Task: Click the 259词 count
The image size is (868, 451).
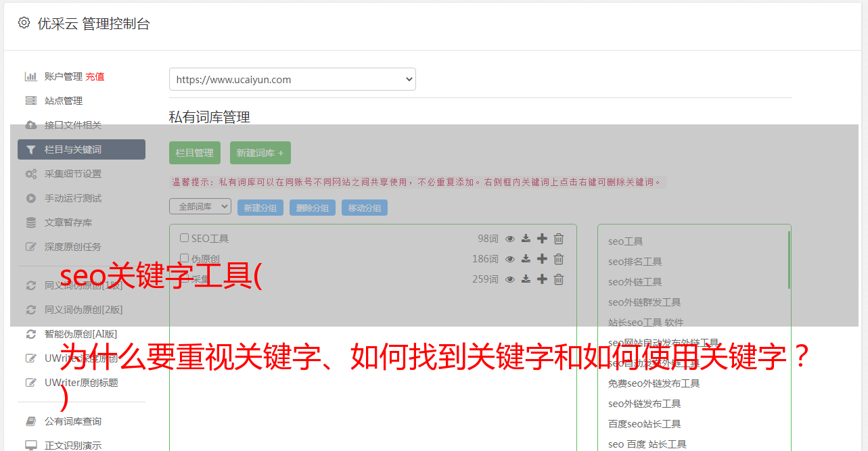Action: tap(485, 279)
